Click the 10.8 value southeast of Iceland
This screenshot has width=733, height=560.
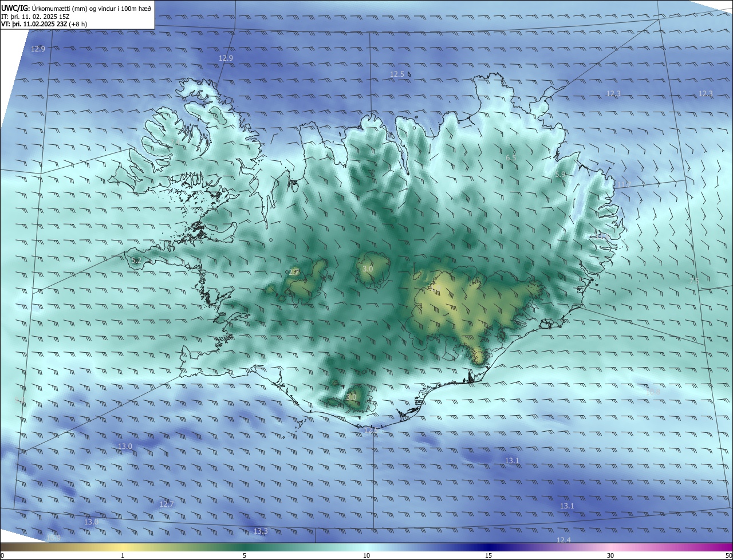[653, 392]
